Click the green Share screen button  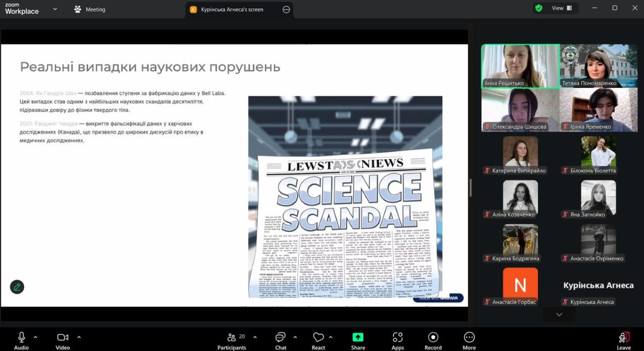[358, 337]
